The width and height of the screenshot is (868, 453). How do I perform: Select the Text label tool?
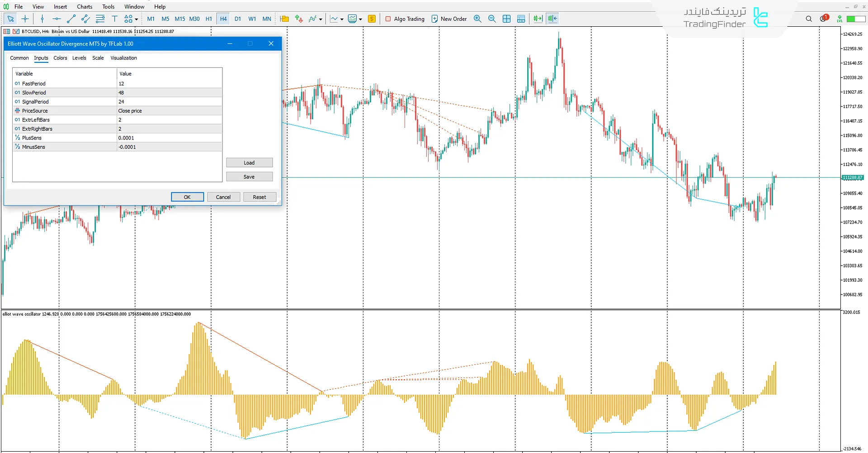coord(115,19)
